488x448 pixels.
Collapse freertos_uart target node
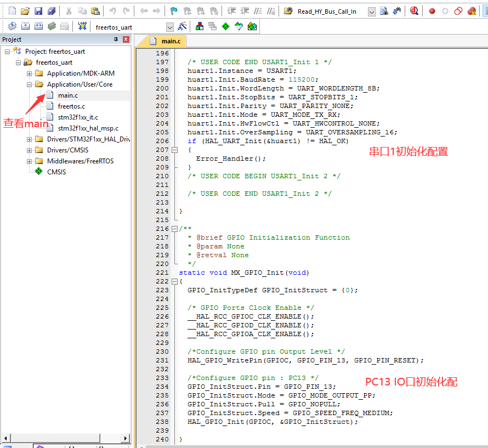[x=18, y=63]
